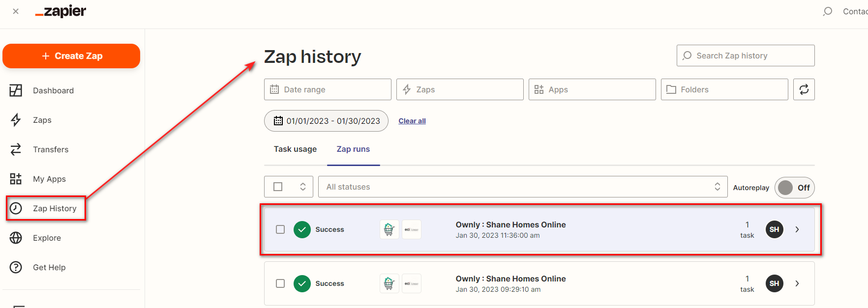This screenshot has height=308, width=868.
Task: Click the shopping cart app icon in 09:29:10 run
Action: point(389,283)
